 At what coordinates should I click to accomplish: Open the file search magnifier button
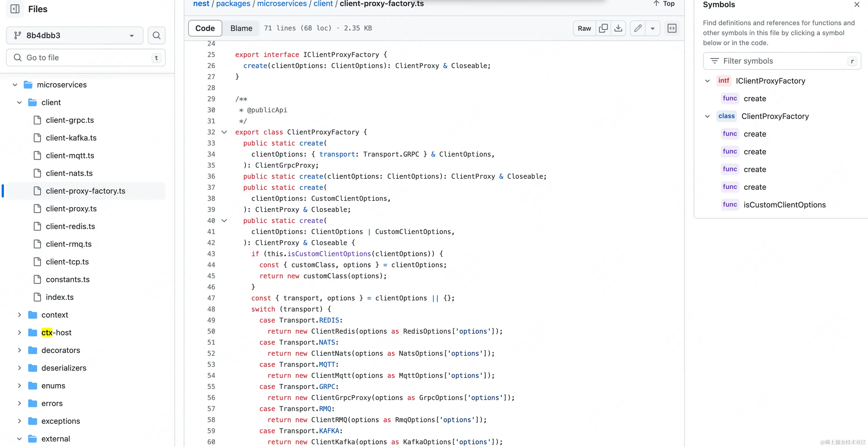[156, 35]
